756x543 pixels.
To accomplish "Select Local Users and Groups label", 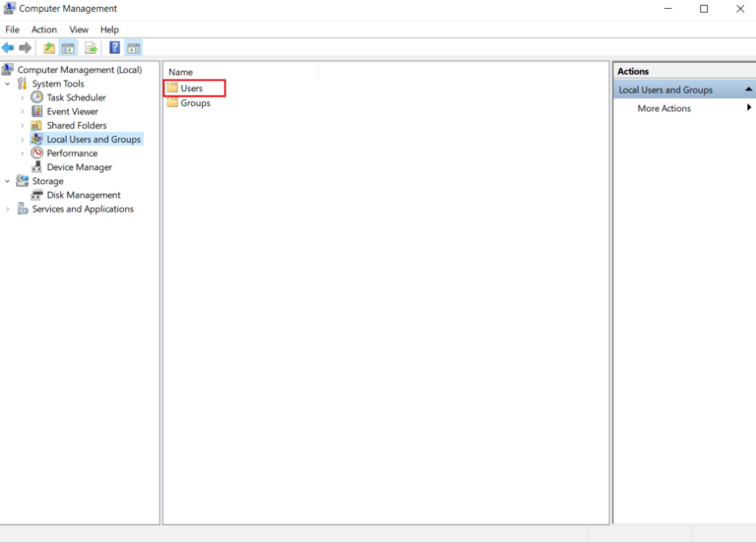I will [x=94, y=139].
